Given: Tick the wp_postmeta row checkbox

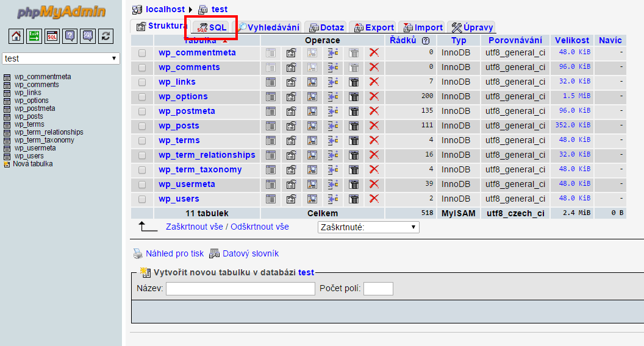Looking at the screenshot, I should coord(142,111).
